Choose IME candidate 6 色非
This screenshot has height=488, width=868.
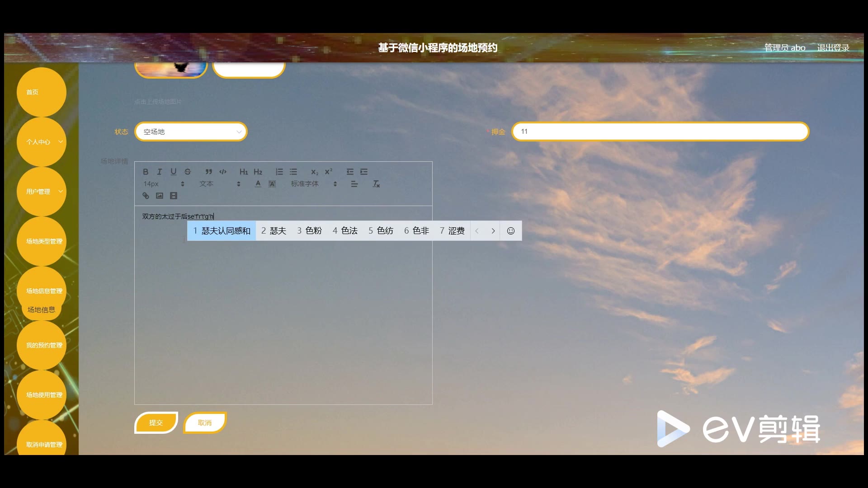[417, 231]
